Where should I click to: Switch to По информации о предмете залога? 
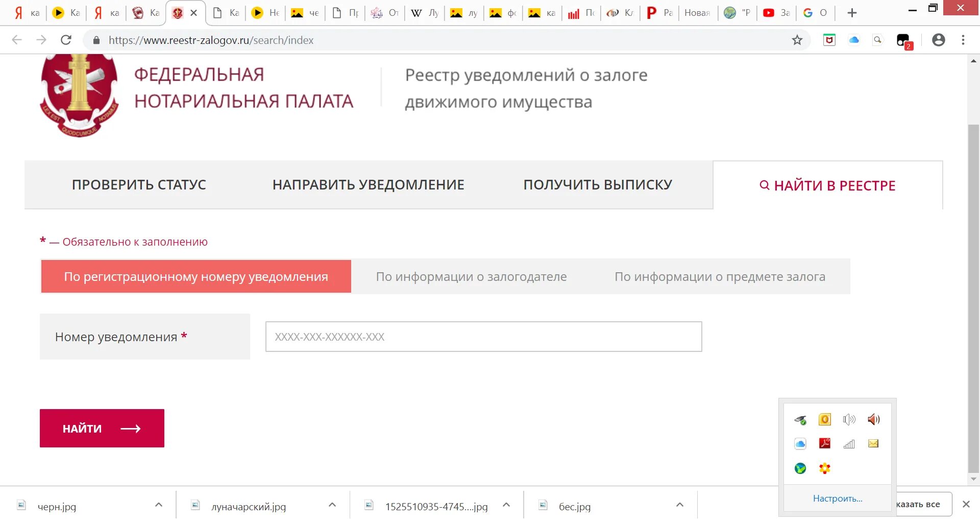(720, 276)
